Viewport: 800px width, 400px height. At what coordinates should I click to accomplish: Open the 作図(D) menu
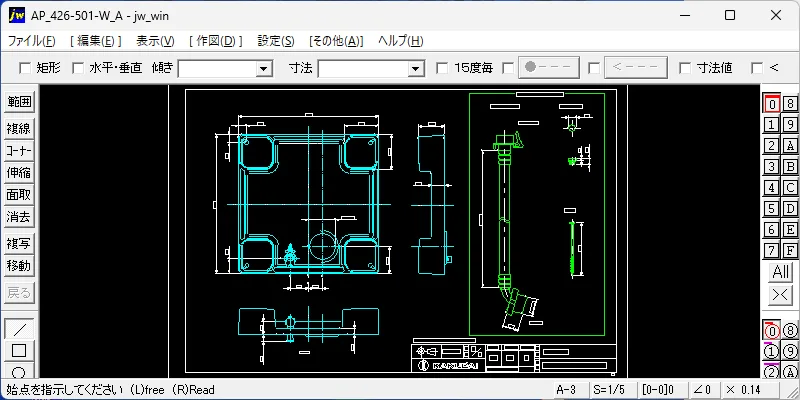(216, 41)
